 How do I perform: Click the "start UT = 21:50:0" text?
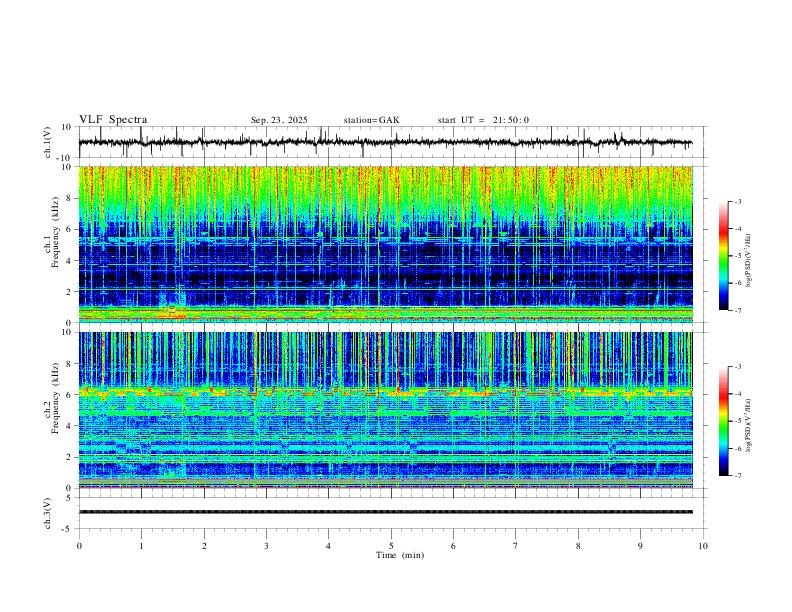coord(483,120)
